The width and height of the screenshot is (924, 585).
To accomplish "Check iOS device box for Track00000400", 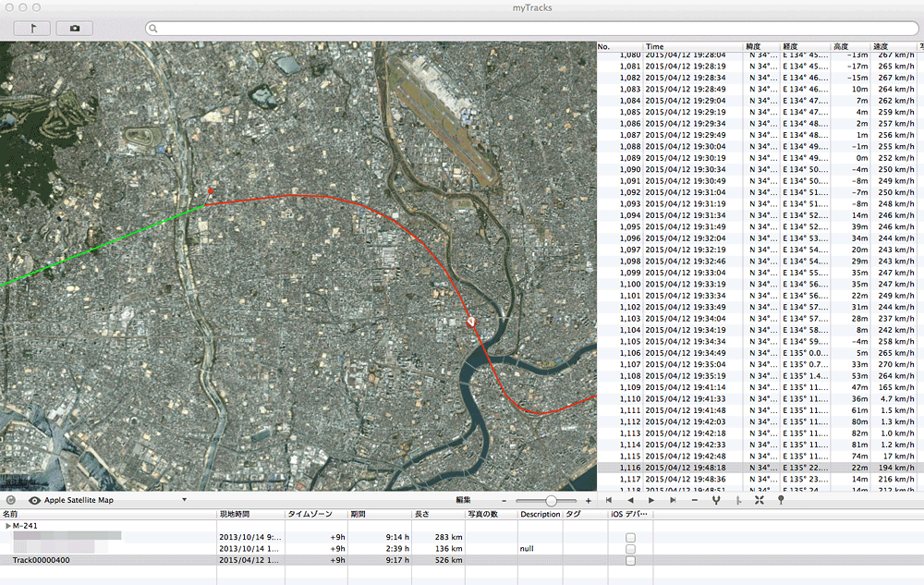I will point(630,560).
